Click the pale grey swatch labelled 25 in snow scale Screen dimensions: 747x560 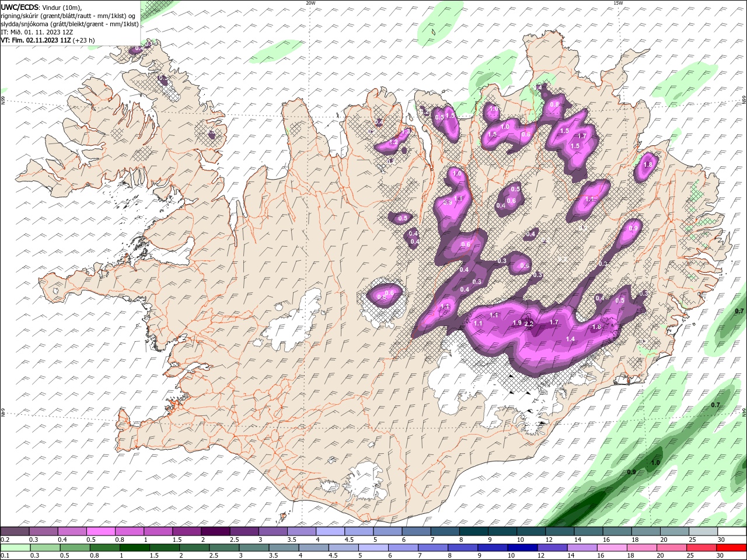click(x=703, y=531)
